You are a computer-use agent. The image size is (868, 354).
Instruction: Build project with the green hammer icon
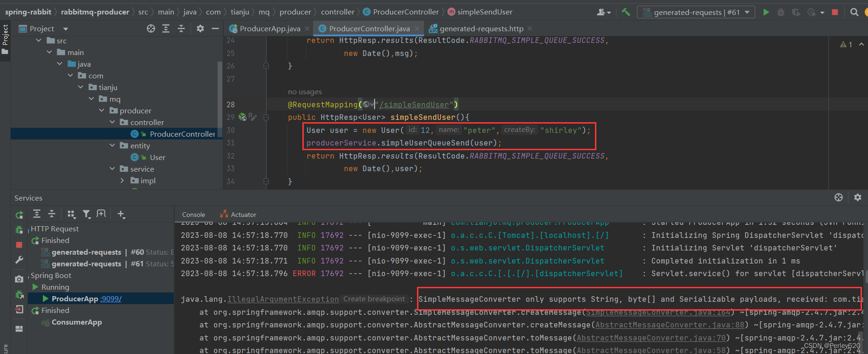tap(626, 12)
